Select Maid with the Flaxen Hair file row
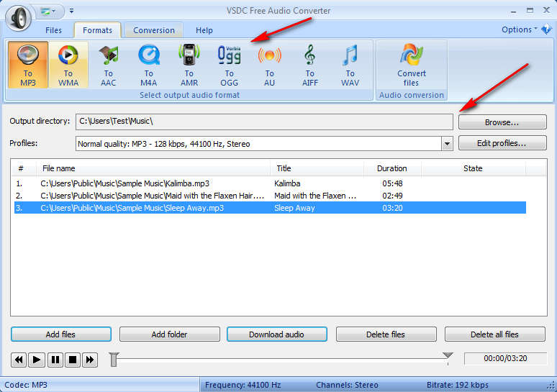The height and width of the screenshot is (392, 557). 270,196
